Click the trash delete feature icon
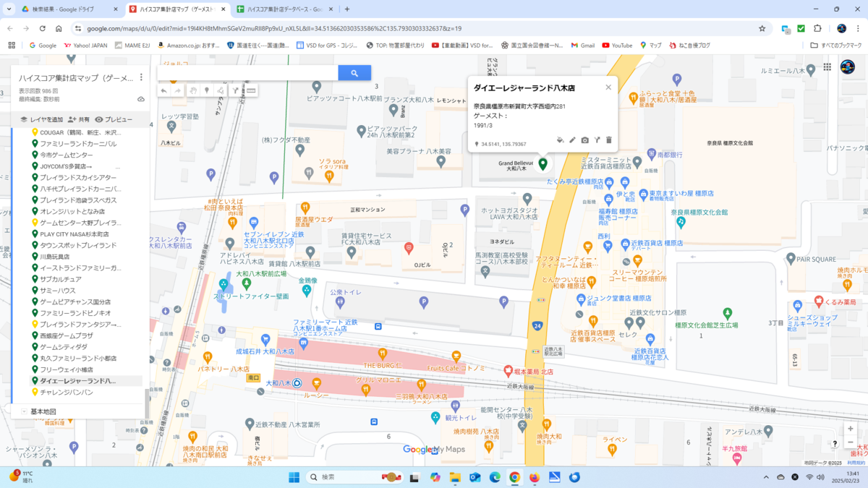Screen dimensions: 868x488 tap(609, 140)
